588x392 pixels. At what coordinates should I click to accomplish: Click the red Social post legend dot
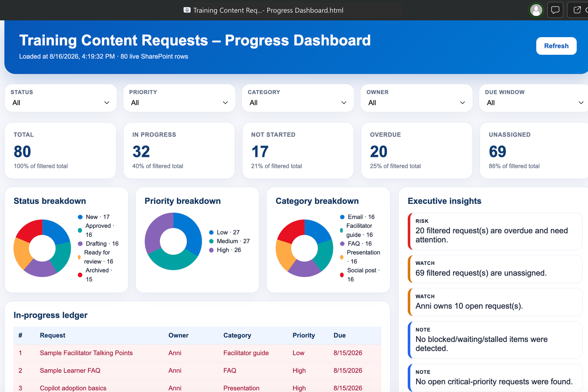(342, 275)
